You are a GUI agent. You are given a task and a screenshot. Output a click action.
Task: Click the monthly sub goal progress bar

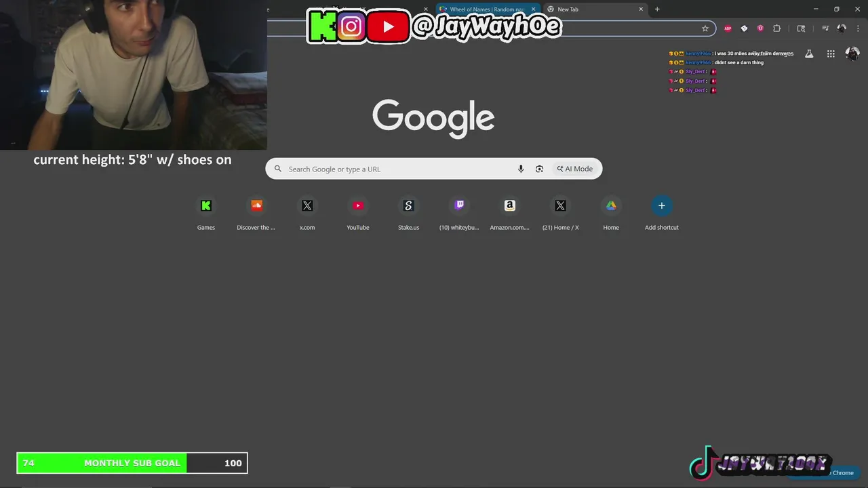coord(132,463)
